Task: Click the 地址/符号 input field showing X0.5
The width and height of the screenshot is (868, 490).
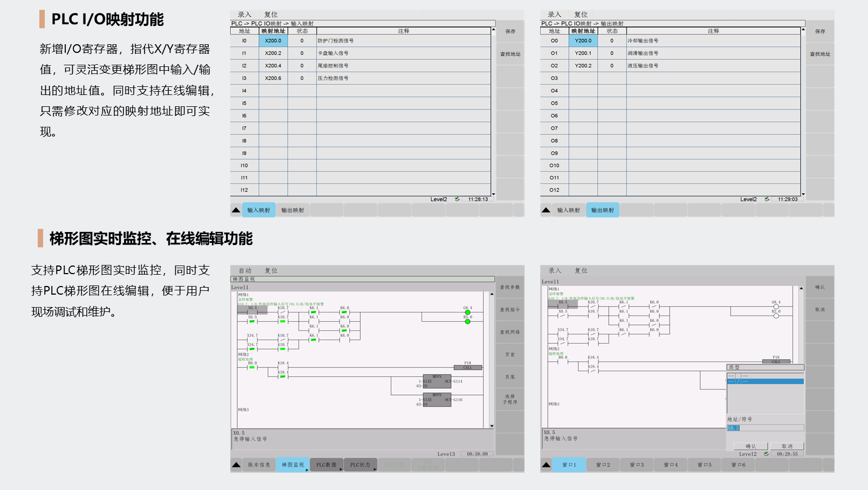Action: (x=766, y=428)
